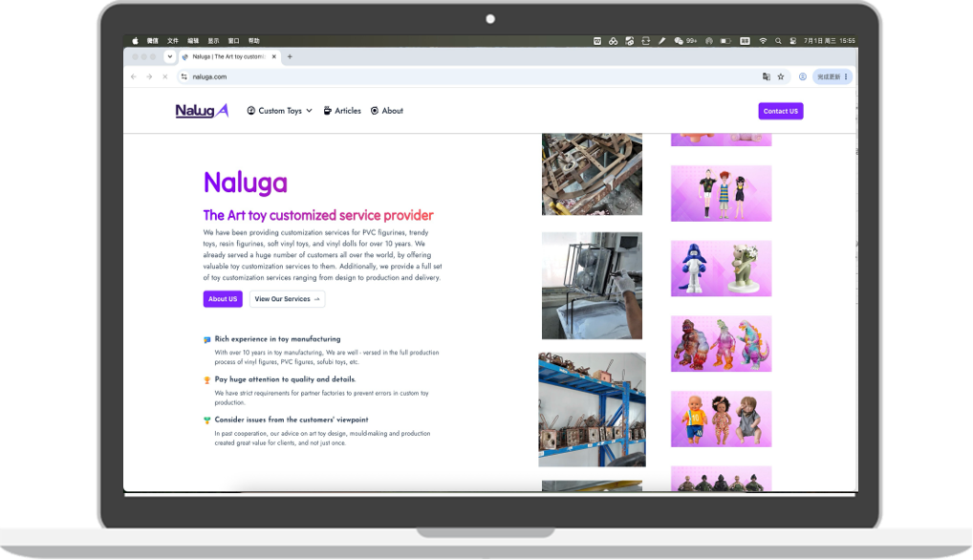This screenshot has width=973, height=560.
Task: Open Spotlight search magnifier in menu bar
Action: [778, 41]
